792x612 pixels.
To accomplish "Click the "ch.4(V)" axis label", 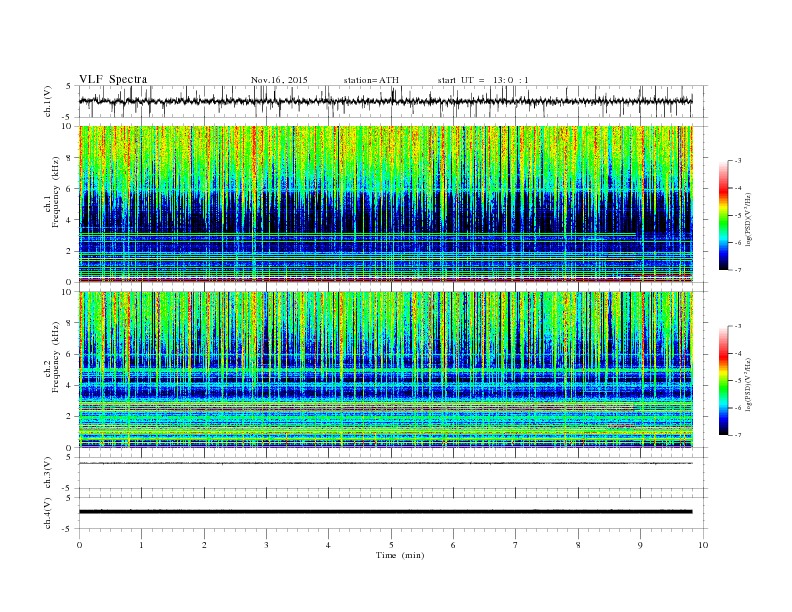I will 48,514.
